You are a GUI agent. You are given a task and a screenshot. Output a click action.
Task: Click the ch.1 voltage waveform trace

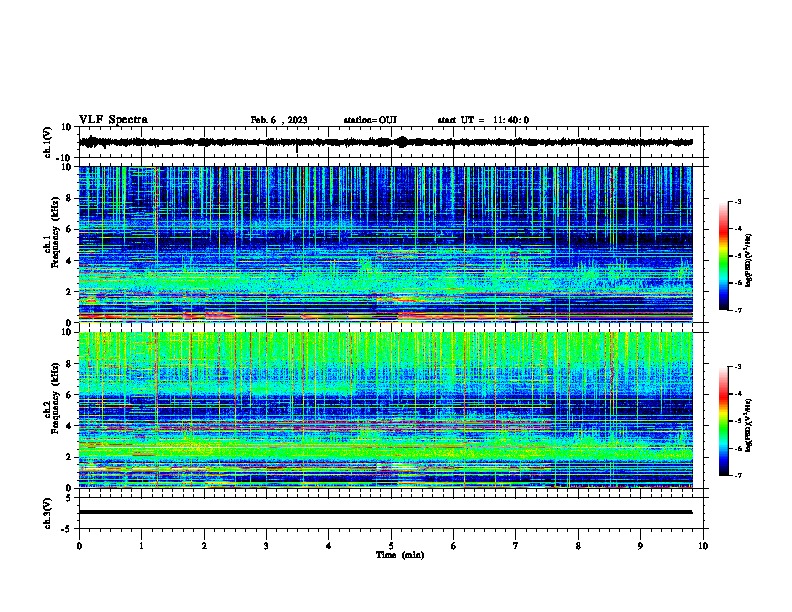[385, 142]
